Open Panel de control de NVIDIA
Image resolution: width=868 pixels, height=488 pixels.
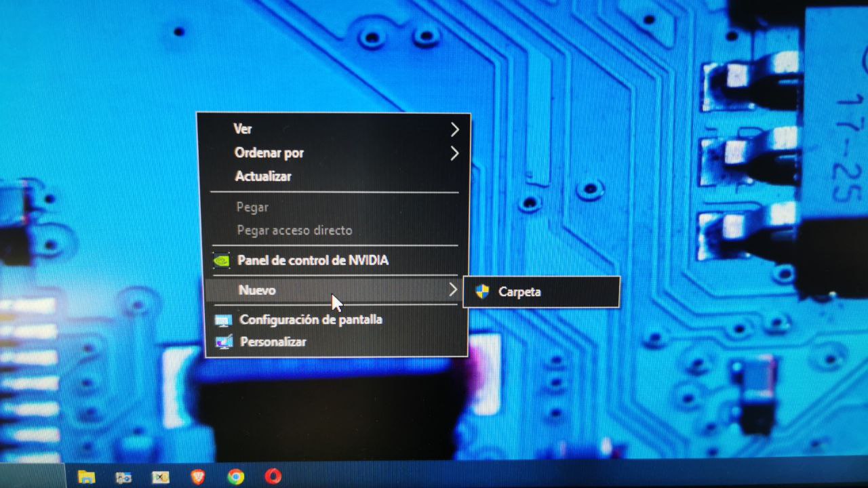[x=335, y=260]
